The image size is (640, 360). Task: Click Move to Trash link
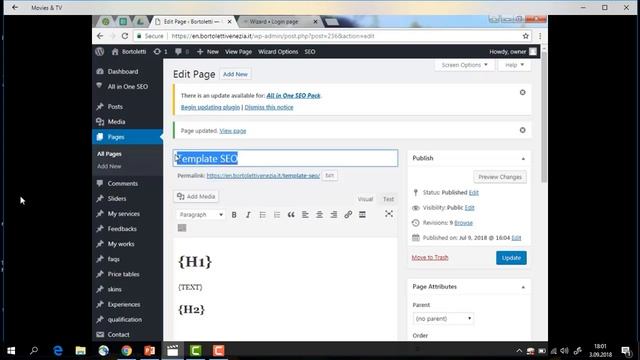(x=430, y=258)
